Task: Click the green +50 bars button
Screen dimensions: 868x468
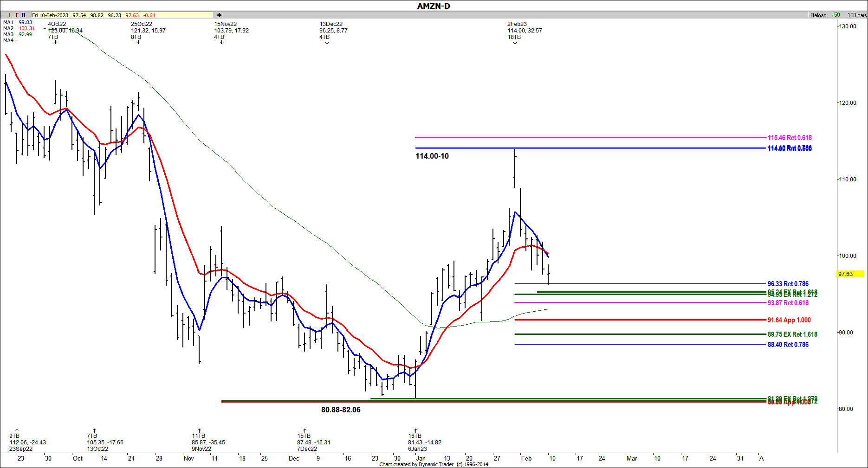Action: coord(836,15)
